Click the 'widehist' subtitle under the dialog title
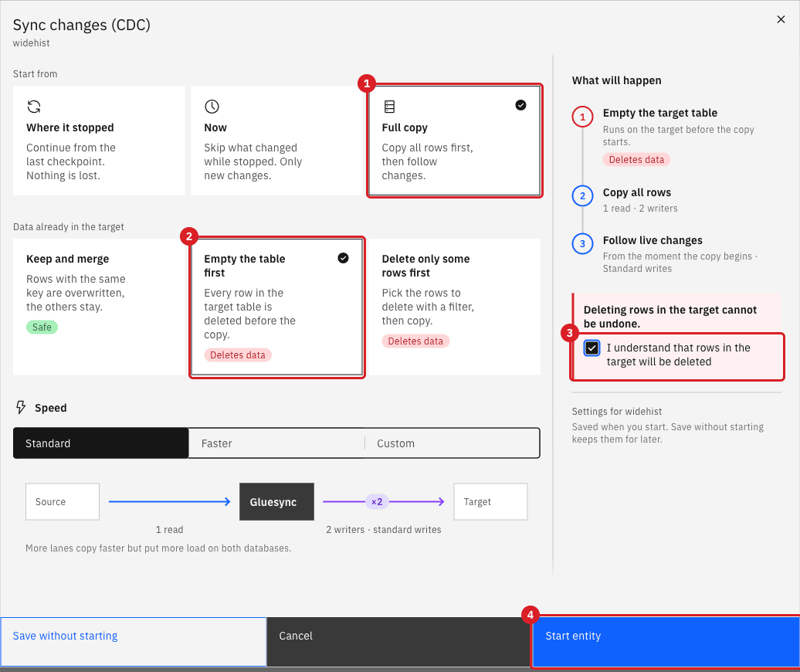Image resolution: width=800 pixels, height=672 pixels. [x=31, y=42]
